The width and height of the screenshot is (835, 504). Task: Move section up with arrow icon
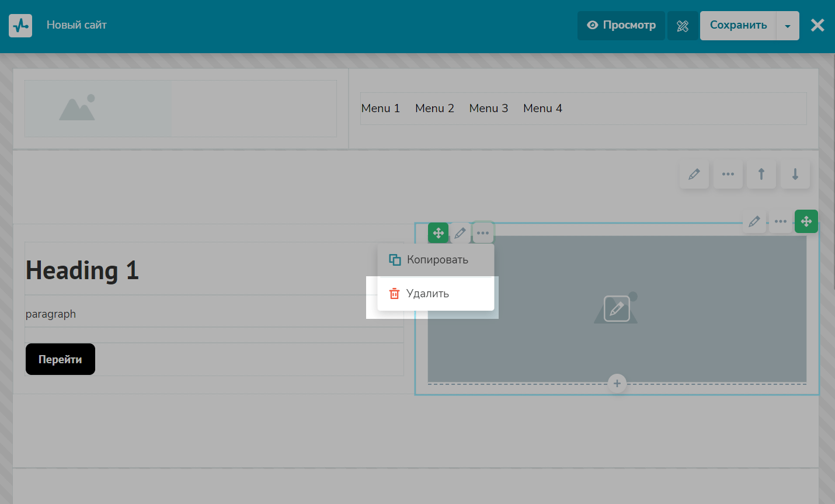761,174
